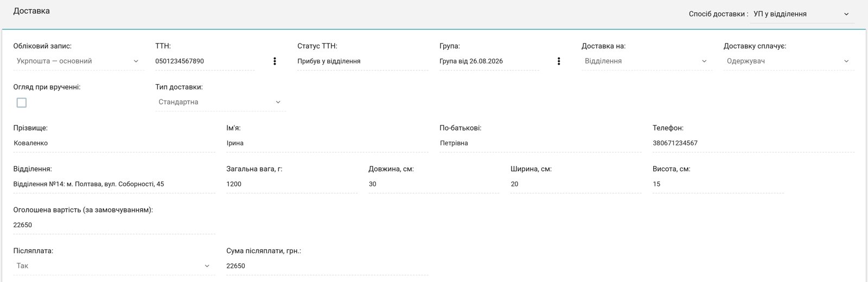Click the Оголошена вартість input field
The image size is (868, 282).
(114, 225)
